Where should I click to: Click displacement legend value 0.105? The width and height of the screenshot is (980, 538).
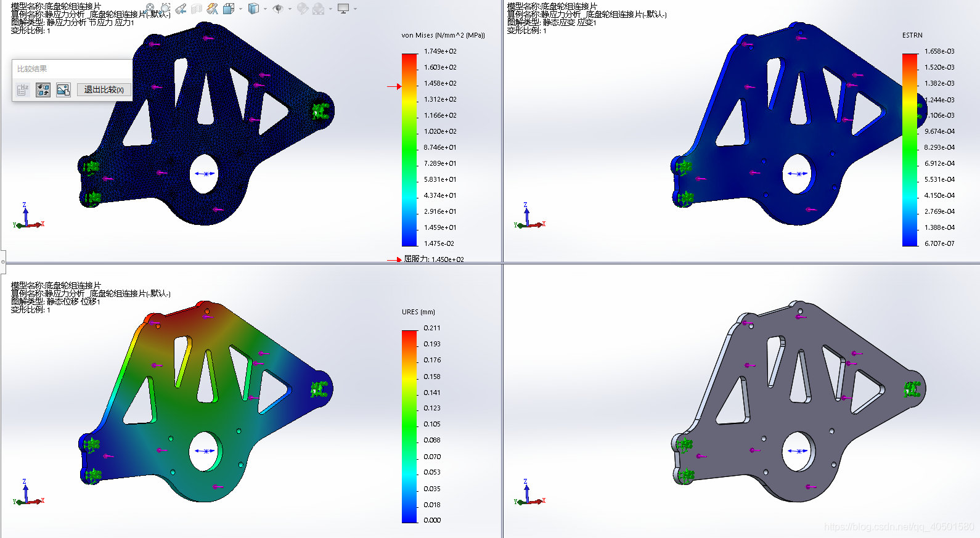(x=432, y=424)
